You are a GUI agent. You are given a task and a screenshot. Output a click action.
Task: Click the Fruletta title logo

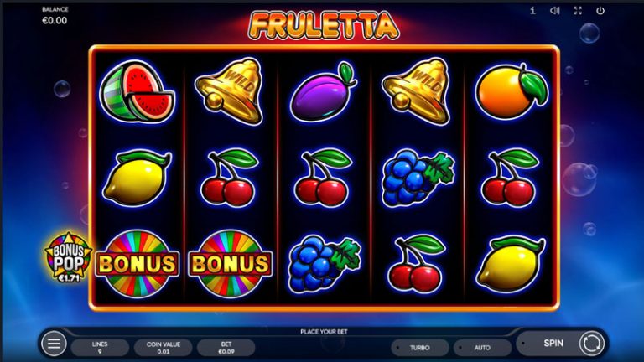click(x=324, y=25)
